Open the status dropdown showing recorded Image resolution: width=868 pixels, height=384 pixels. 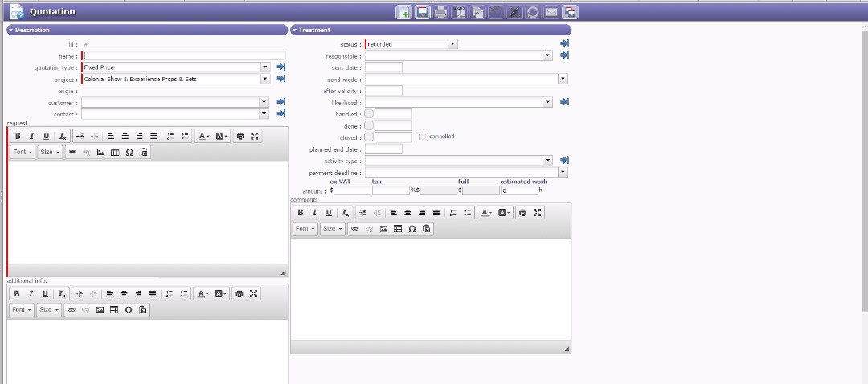452,44
